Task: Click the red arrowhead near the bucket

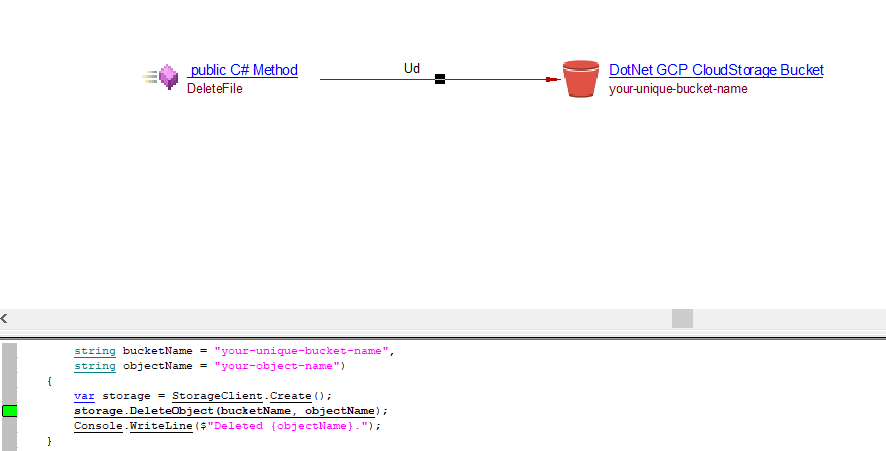Action: [x=551, y=79]
